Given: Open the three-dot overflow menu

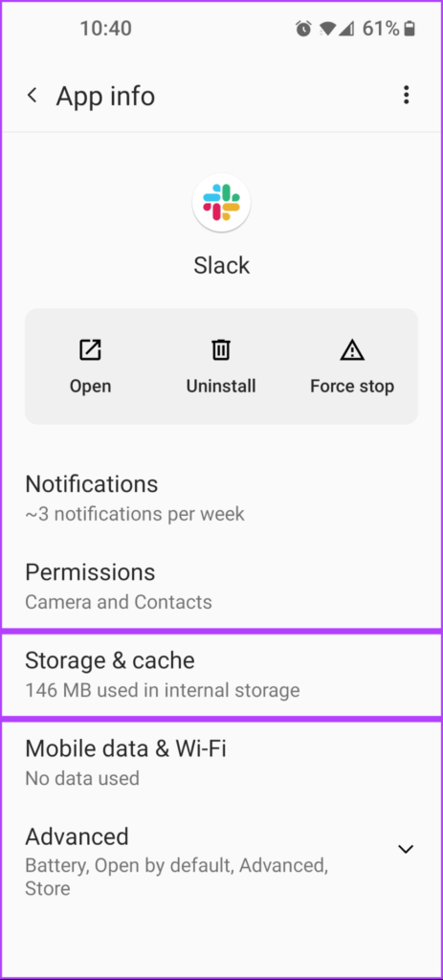Looking at the screenshot, I should pyautogui.click(x=406, y=95).
